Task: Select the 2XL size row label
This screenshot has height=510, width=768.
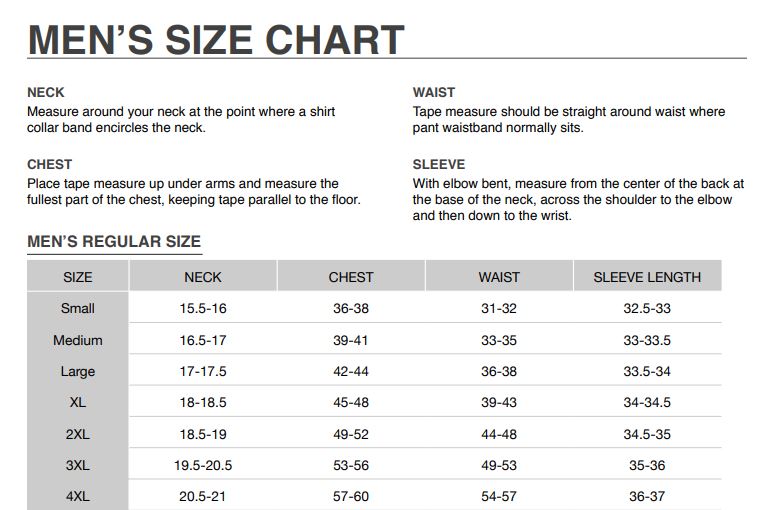Action: point(77,434)
